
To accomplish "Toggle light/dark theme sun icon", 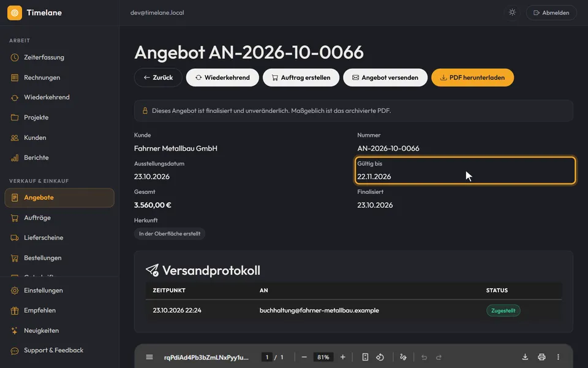I will (512, 12).
